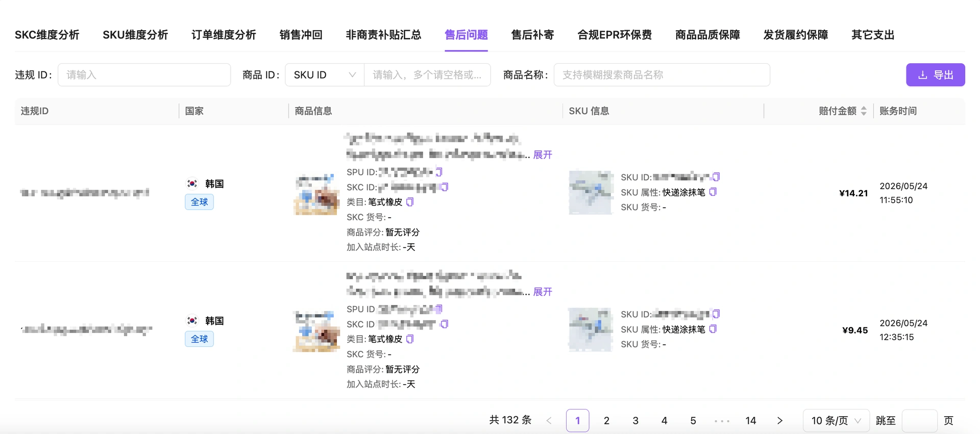
Task: Go to the next page arrow
Action: click(780, 421)
